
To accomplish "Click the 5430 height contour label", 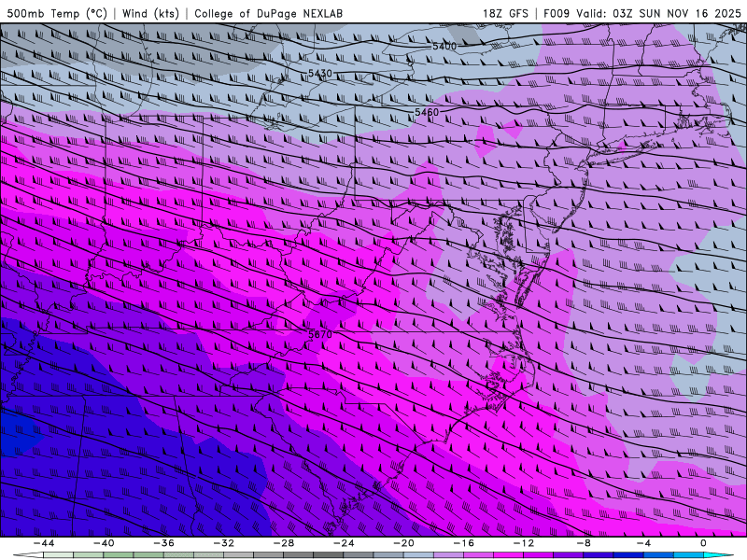I will pyautogui.click(x=319, y=74).
